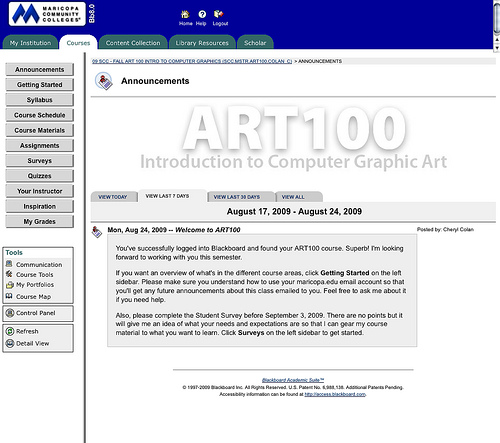Go to the Assignments button

[x=39, y=145]
